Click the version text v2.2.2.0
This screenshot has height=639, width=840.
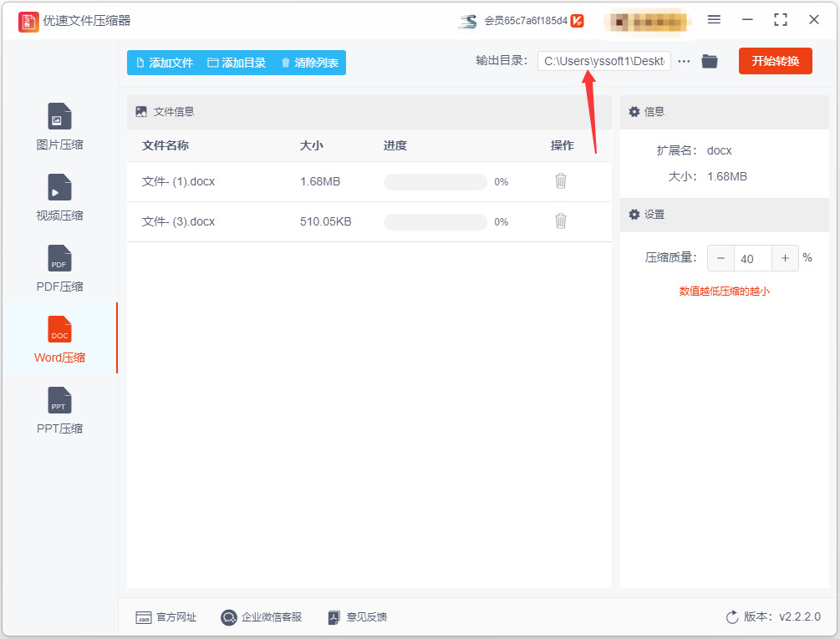800,616
